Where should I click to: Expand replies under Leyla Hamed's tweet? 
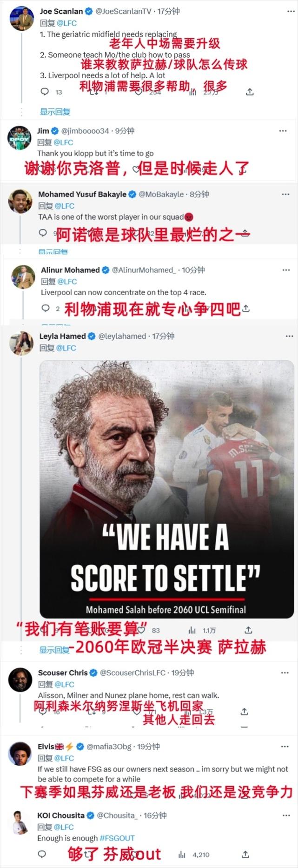(x=54, y=650)
